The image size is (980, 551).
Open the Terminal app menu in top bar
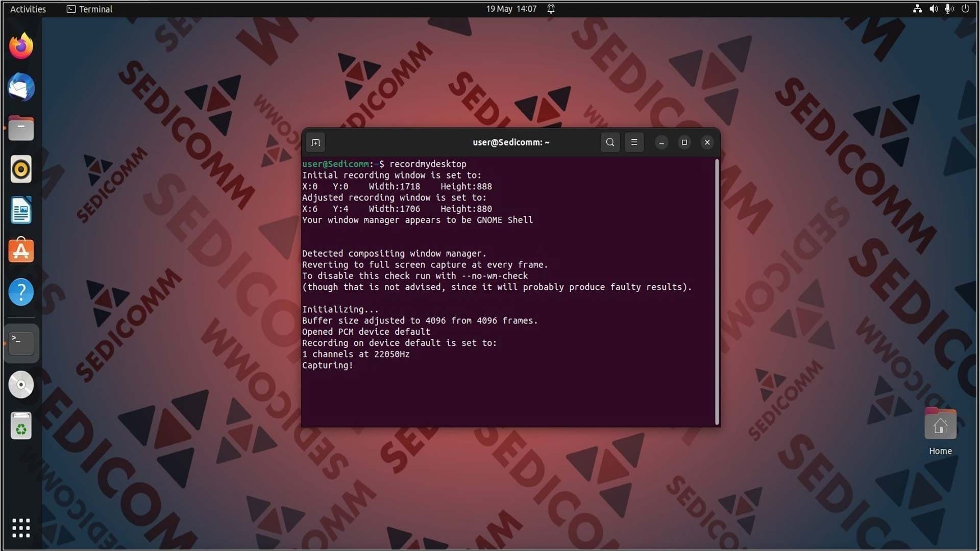tap(89, 9)
